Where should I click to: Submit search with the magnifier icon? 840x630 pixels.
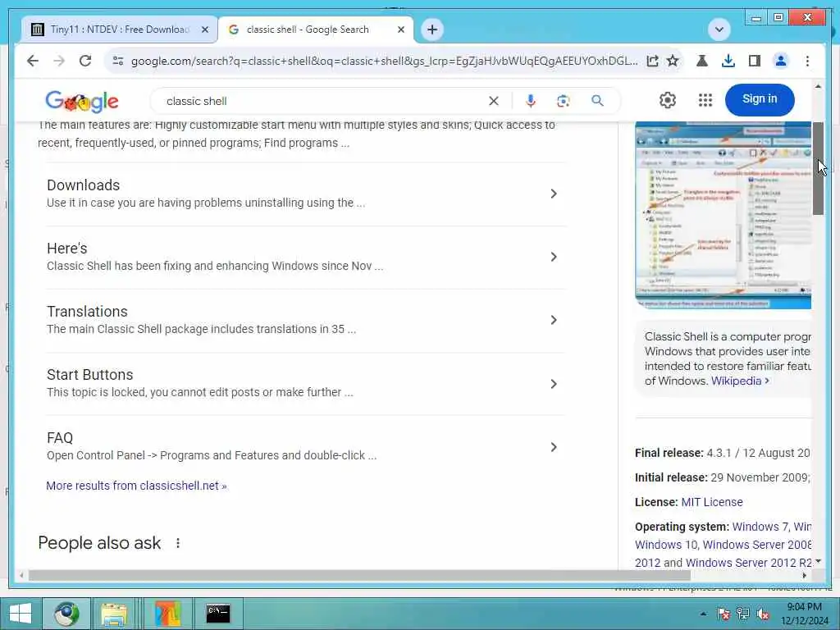[x=597, y=101]
